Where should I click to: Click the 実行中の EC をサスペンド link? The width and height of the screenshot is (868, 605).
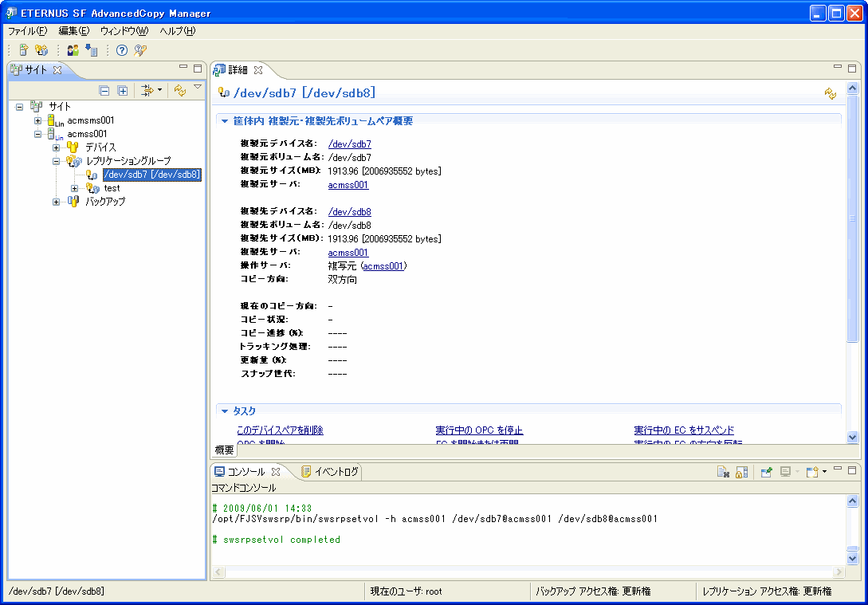click(x=684, y=430)
